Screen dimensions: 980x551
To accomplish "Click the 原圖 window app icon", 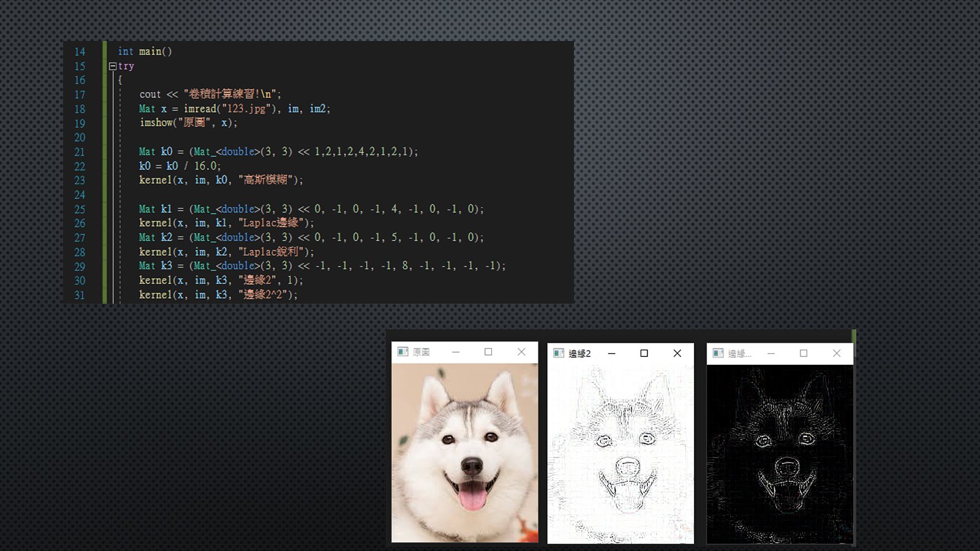I will pos(403,351).
